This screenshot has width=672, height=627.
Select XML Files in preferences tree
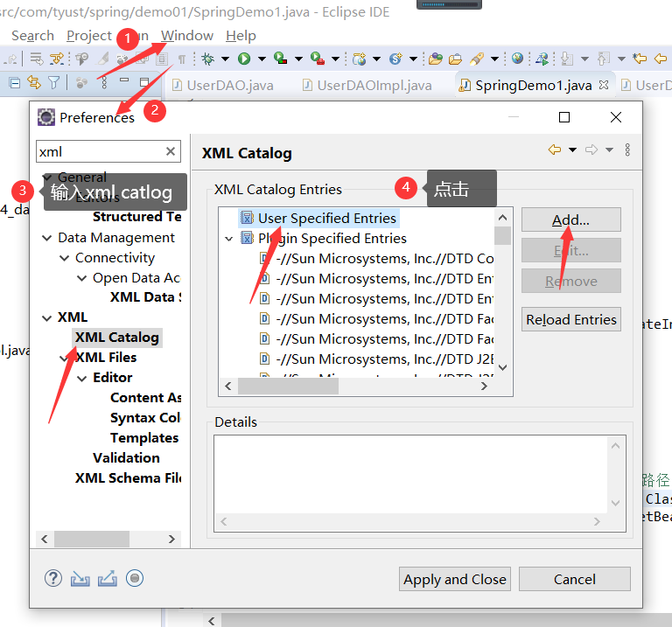pyautogui.click(x=106, y=358)
